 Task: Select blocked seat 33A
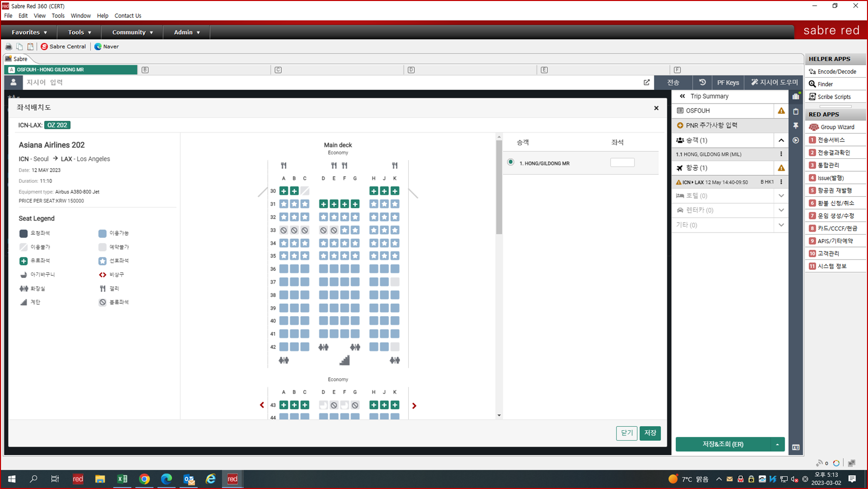(x=284, y=230)
